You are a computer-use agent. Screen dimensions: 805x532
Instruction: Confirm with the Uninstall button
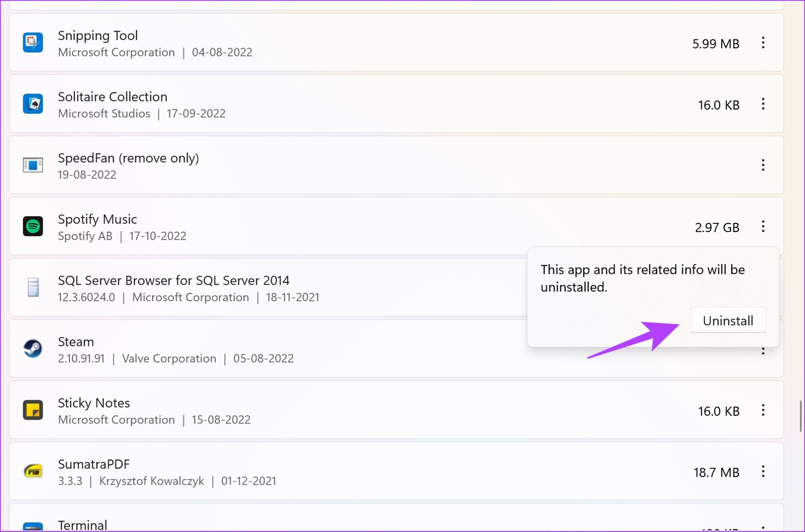point(728,320)
